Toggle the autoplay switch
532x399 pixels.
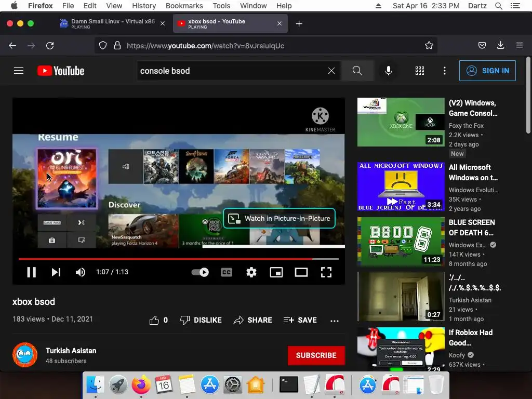point(200,272)
